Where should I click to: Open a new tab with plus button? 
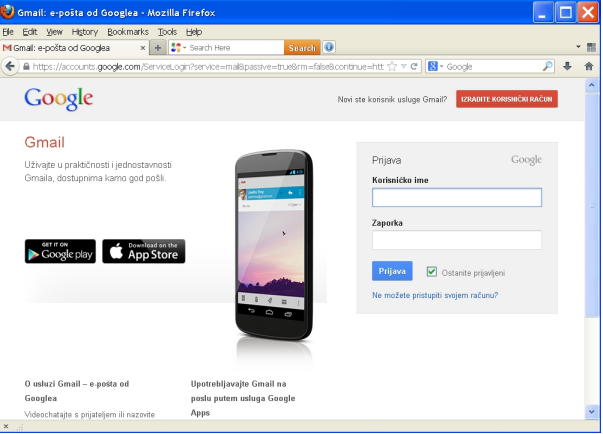tap(158, 48)
